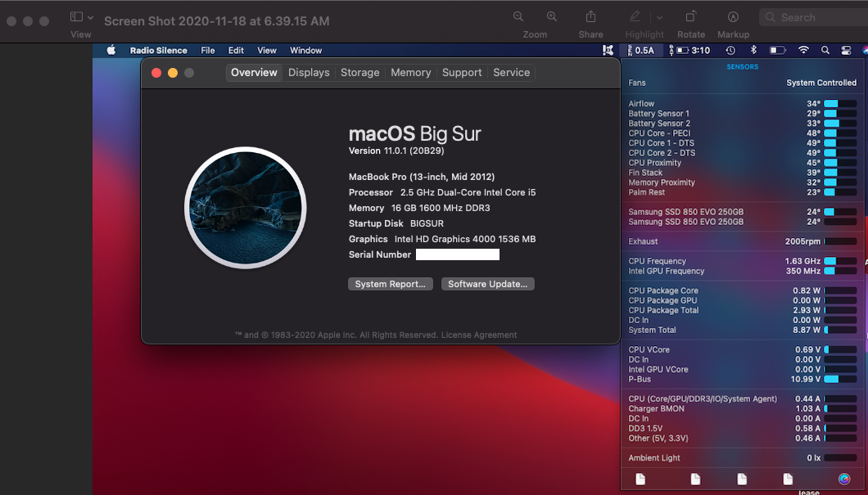Viewport: 868px width, 495px height.
Task: Select the CPU Core - PECI row
Action: click(743, 133)
